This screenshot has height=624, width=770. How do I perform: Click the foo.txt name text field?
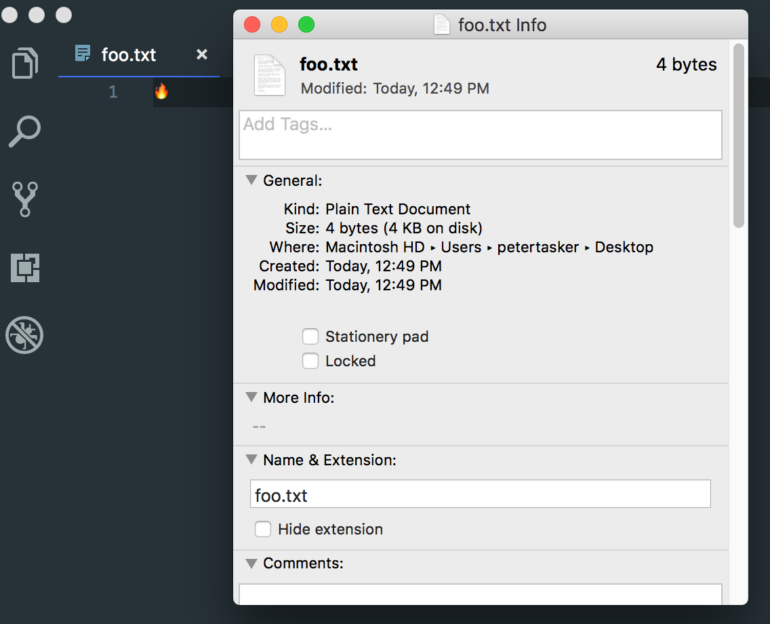(x=480, y=495)
